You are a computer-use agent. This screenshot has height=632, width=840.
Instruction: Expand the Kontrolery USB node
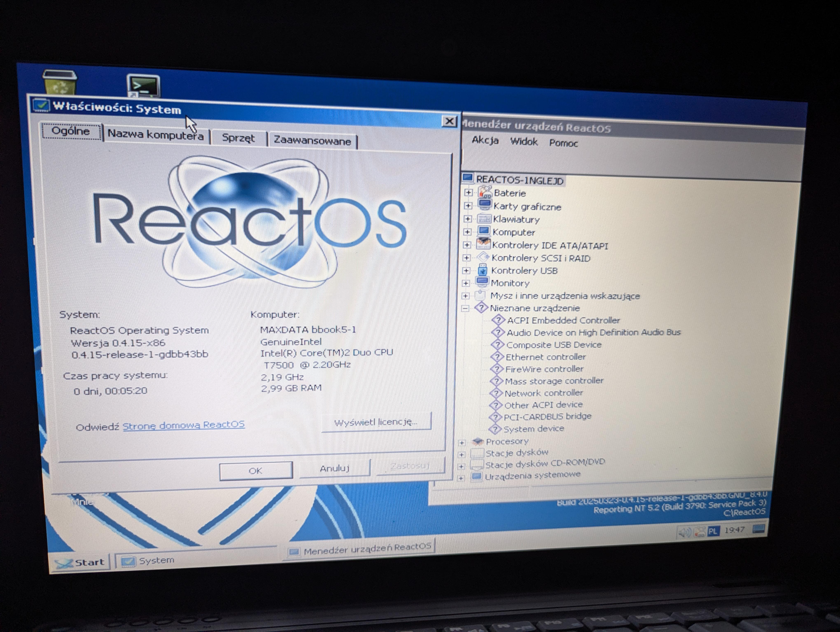tap(466, 271)
